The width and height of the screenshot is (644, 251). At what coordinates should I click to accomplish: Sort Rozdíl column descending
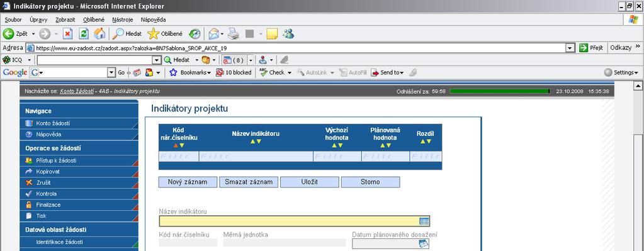click(x=429, y=142)
